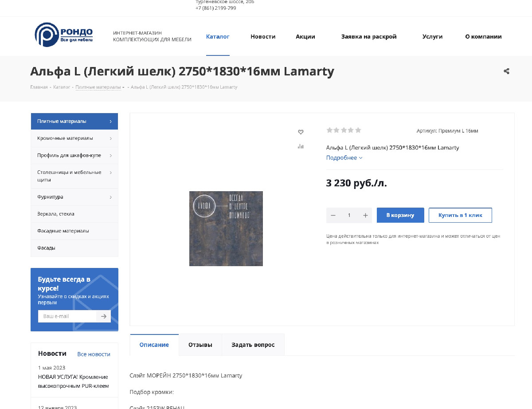Screen dimensions: 532x409
Task: Open Плитные материалы breadcrumb dropdown
Action: point(100,87)
